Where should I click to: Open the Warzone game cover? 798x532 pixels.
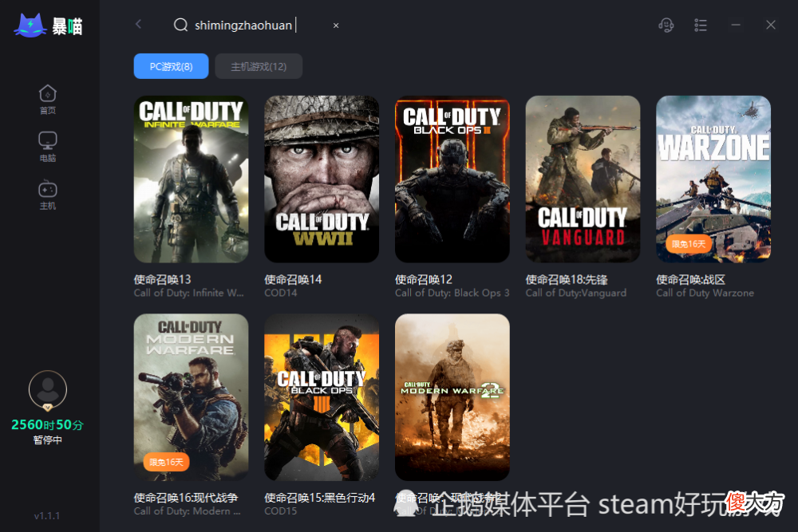pos(713,179)
